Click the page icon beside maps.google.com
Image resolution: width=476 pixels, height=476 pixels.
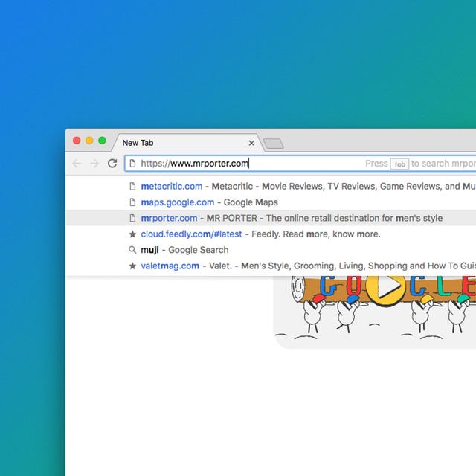click(x=132, y=202)
